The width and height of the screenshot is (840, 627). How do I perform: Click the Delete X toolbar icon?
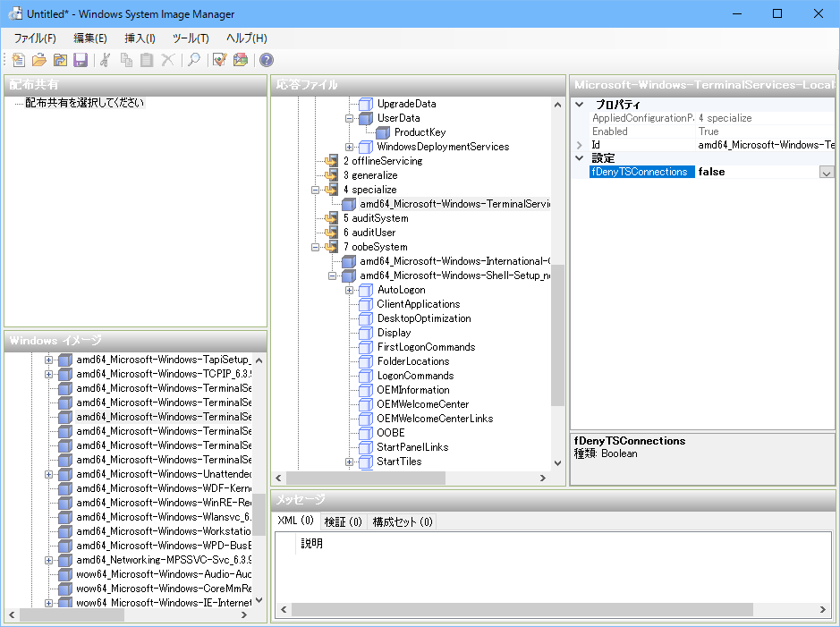(167, 60)
